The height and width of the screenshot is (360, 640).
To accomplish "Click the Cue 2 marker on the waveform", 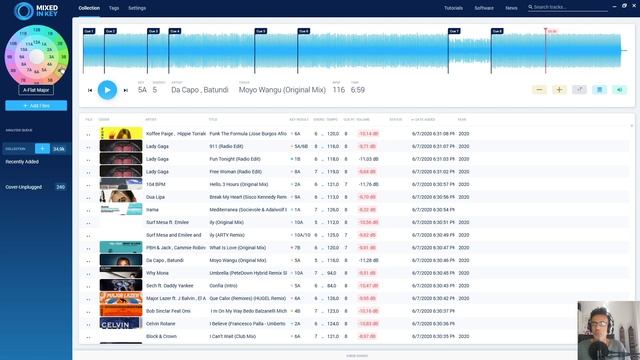I will coord(110,31).
